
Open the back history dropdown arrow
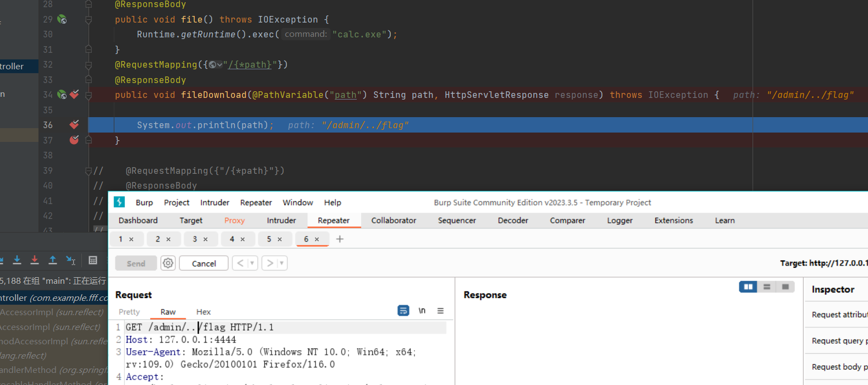[252, 263]
